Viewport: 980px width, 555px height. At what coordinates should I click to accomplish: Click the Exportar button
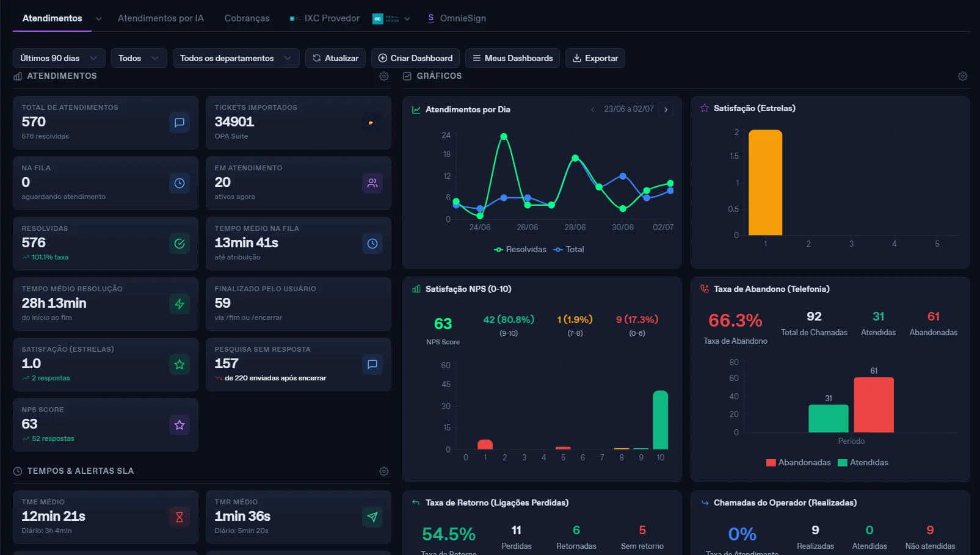click(595, 58)
